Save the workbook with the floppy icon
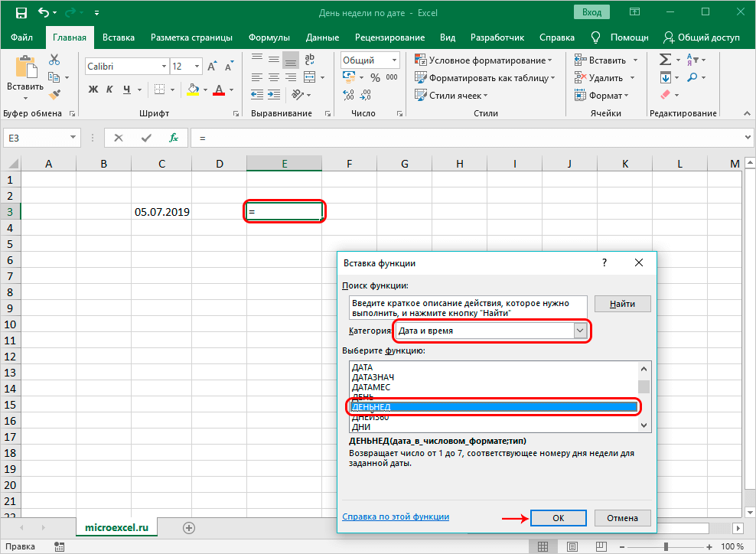The width and height of the screenshot is (756, 554). [x=21, y=13]
